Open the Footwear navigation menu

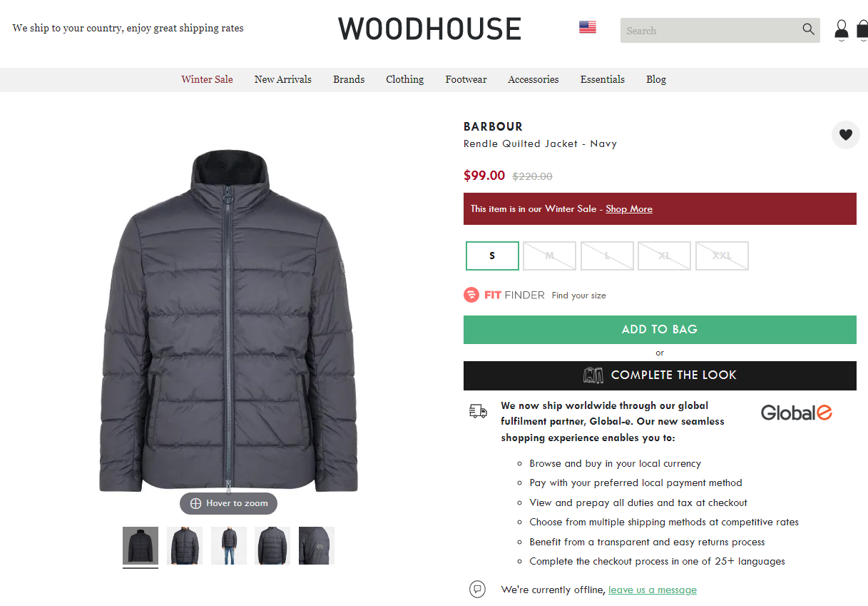466,79
